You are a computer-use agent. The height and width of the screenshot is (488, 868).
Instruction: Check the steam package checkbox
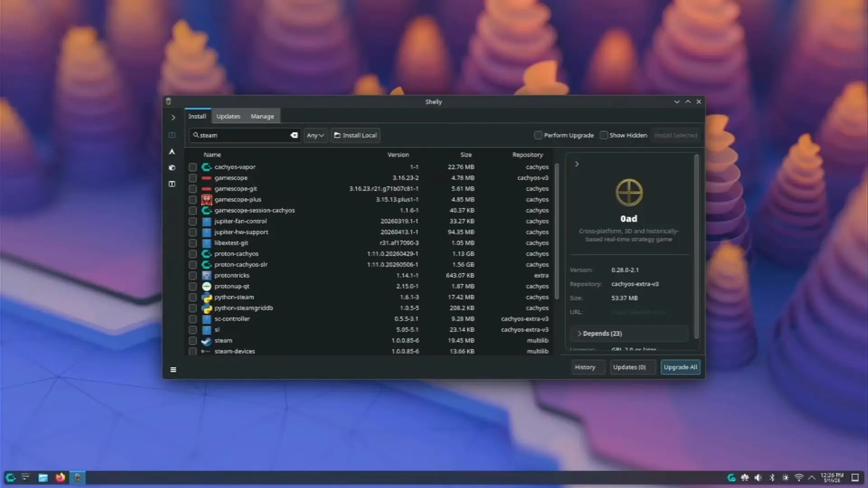(x=193, y=341)
